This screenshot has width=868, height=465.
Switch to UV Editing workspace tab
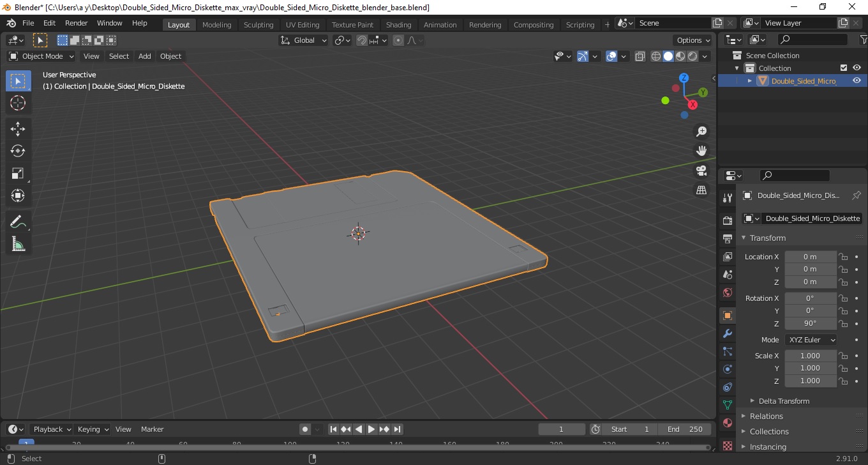click(x=303, y=25)
